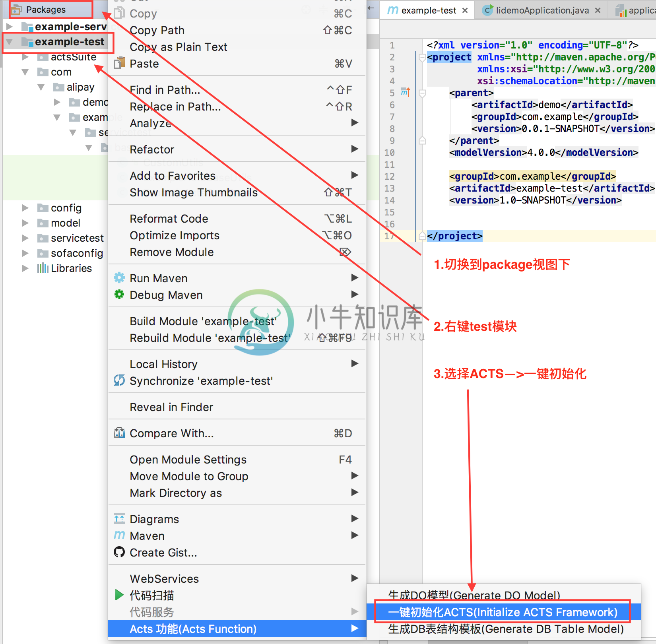
Task: Click line number 12 in gutter
Action: [x=389, y=177]
